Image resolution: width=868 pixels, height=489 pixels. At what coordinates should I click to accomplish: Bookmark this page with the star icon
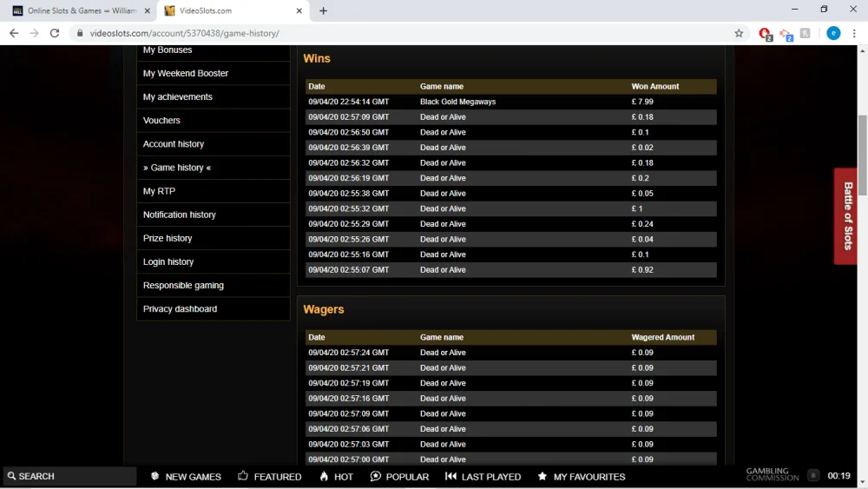(739, 33)
